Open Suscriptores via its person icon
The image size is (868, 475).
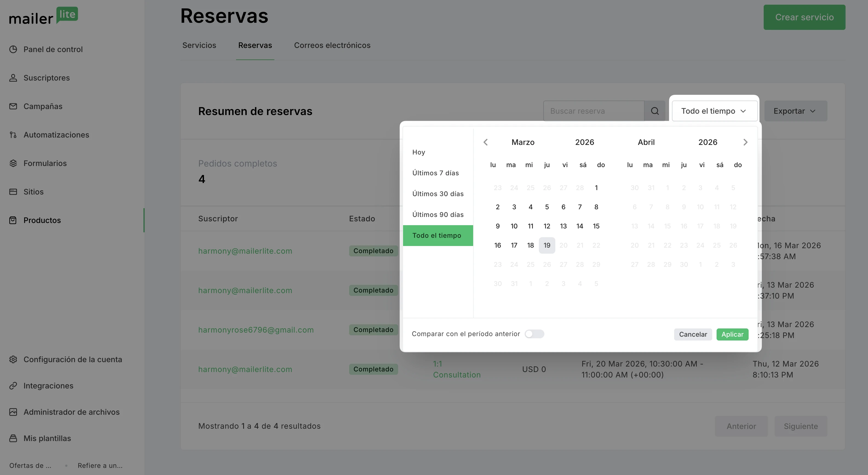pos(13,78)
